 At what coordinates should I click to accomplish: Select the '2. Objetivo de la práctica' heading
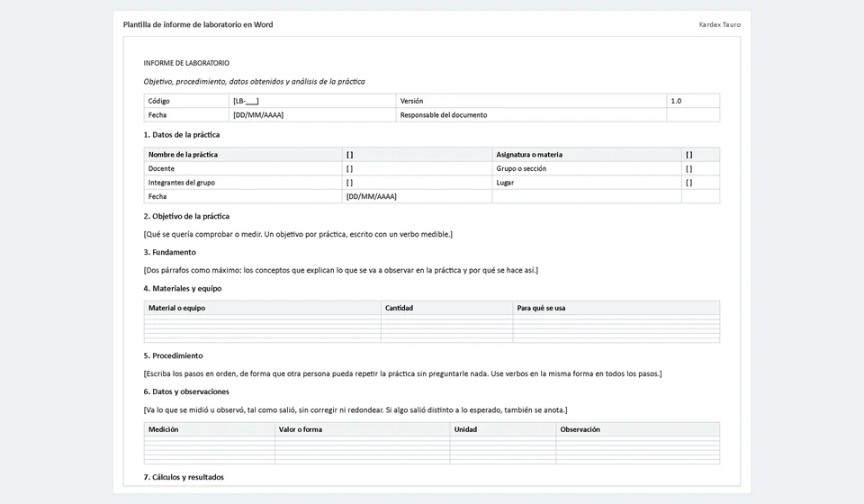[x=186, y=217]
